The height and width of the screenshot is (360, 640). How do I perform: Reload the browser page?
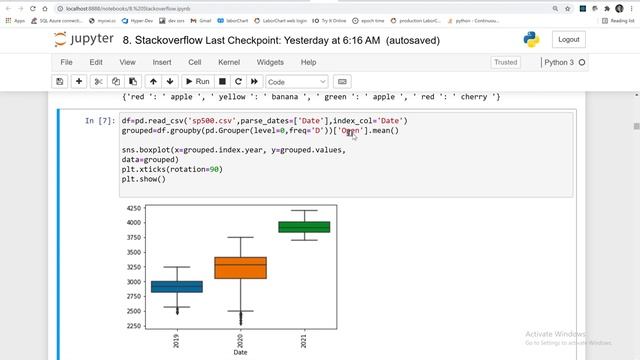pyautogui.click(x=33, y=9)
